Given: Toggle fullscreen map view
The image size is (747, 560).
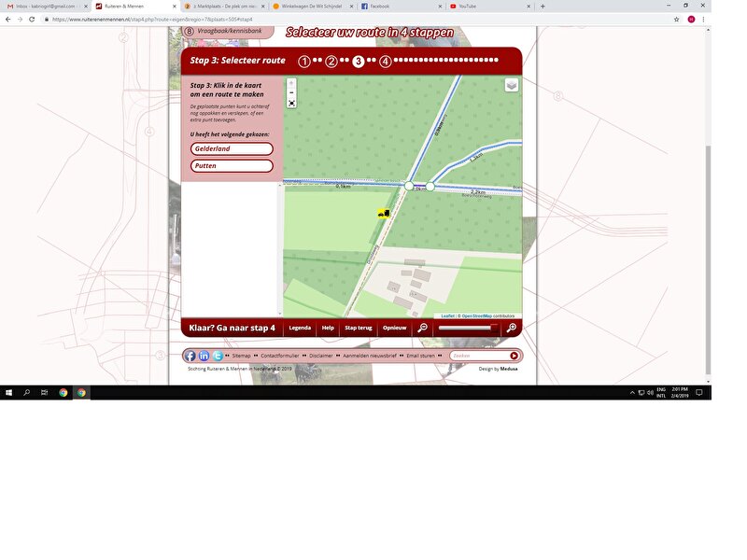Looking at the screenshot, I should click(x=291, y=104).
